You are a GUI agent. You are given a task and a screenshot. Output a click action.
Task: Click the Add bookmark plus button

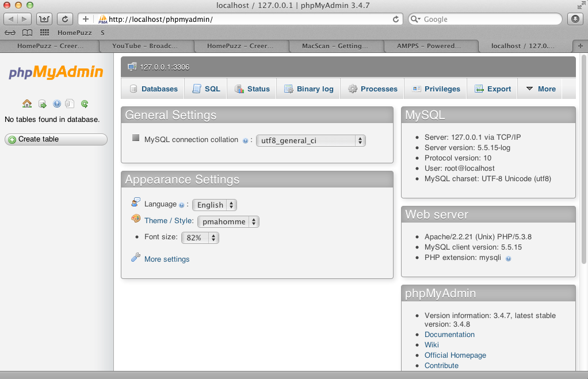click(86, 19)
